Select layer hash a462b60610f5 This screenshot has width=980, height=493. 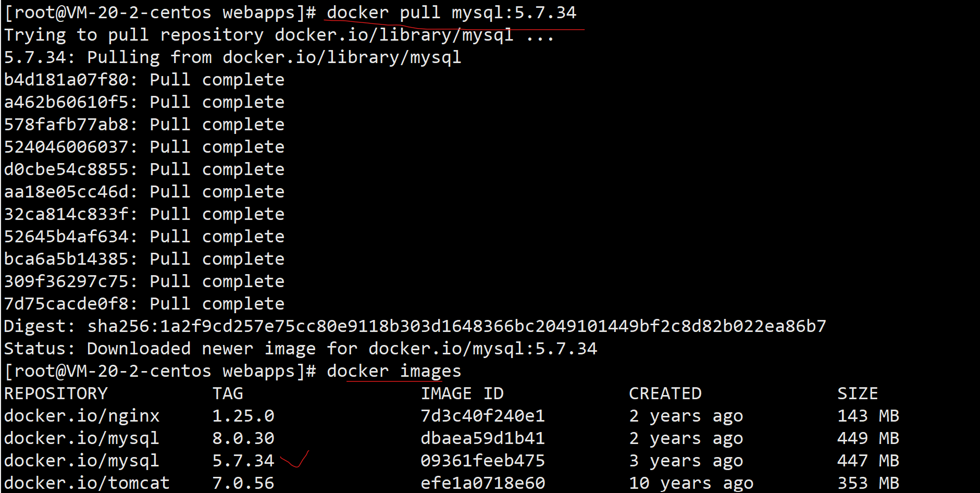[66, 102]
